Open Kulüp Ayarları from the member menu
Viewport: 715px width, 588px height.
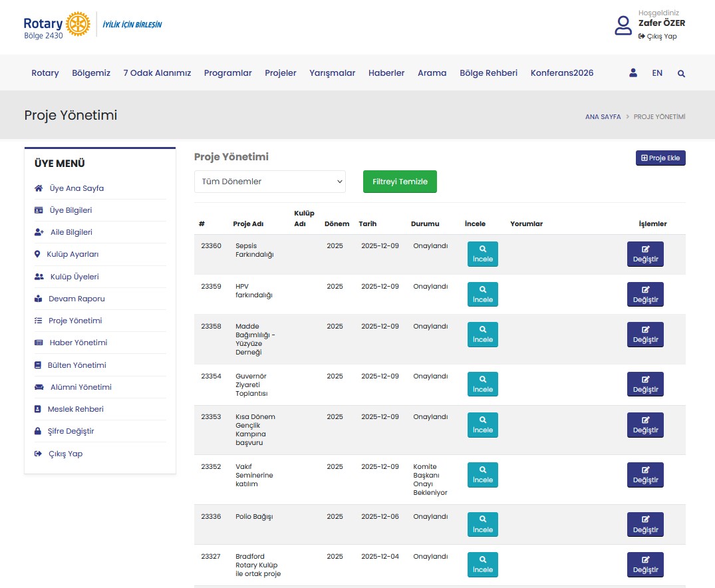tap(72, 254)
